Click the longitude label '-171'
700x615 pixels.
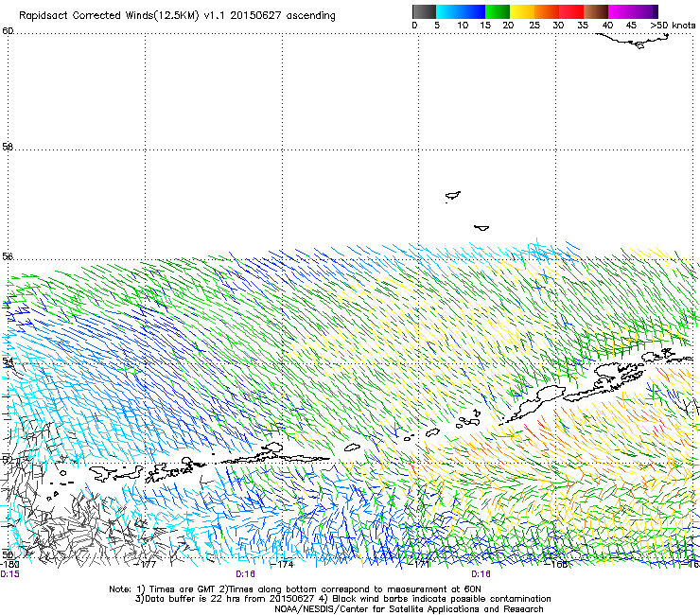[x=419, y=564]
